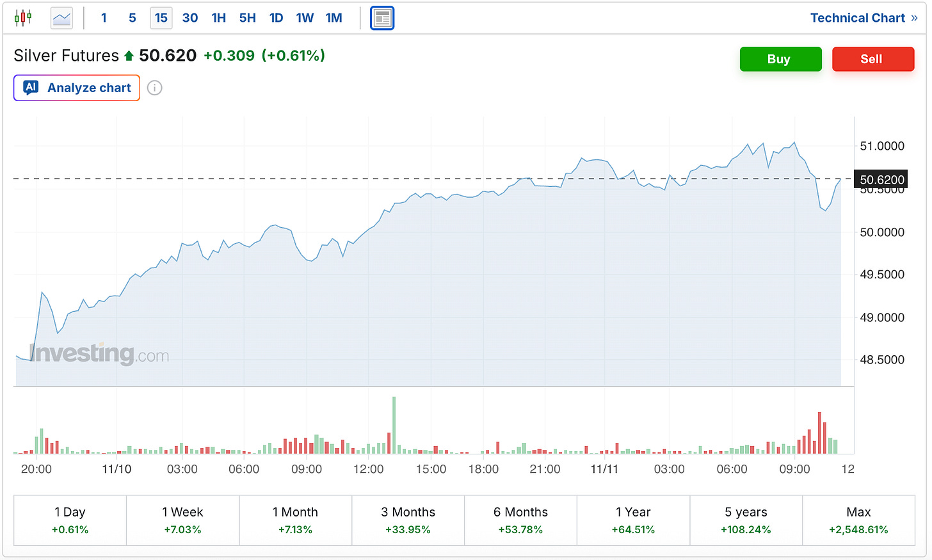Select the 15 minute interval
The image size is (932, 560).
[x=161, y=18]
